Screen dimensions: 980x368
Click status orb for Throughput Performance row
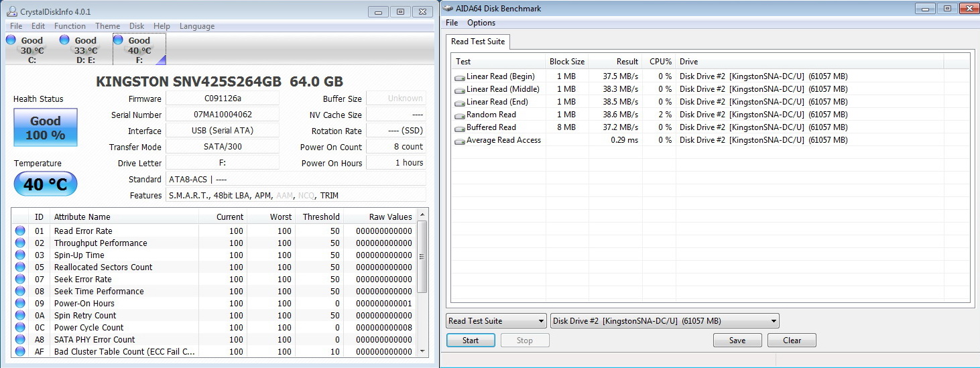click(x=21, y=243)
